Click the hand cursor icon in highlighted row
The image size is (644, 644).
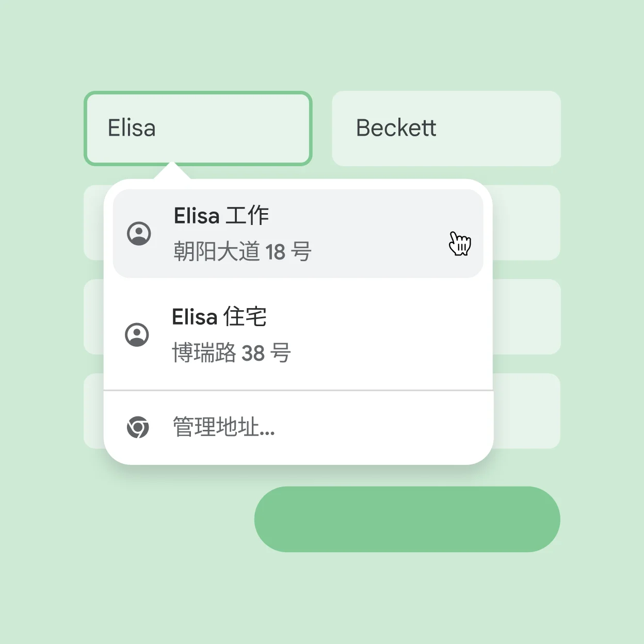(x=459, y=244)
